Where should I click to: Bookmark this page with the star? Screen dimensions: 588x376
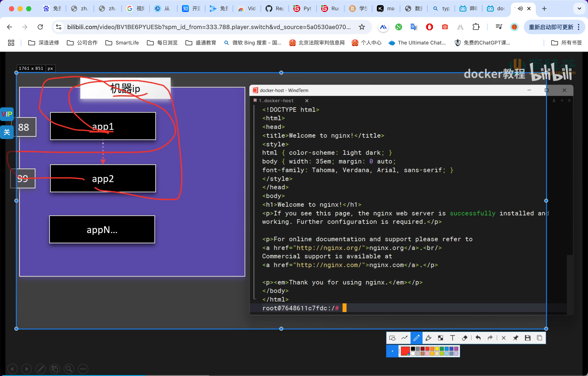point(362,27)
